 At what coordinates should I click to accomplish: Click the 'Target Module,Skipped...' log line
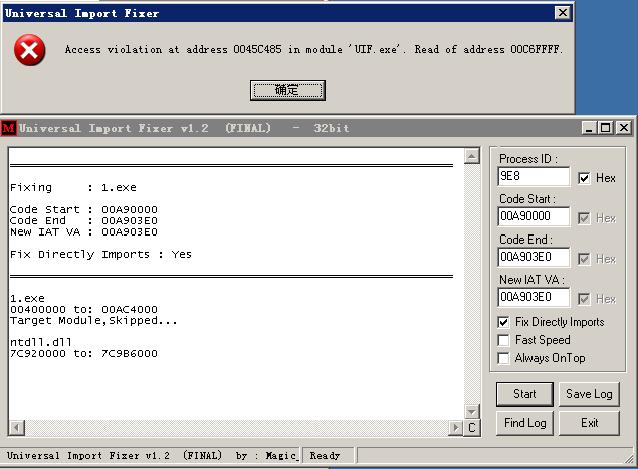(94, 321)
